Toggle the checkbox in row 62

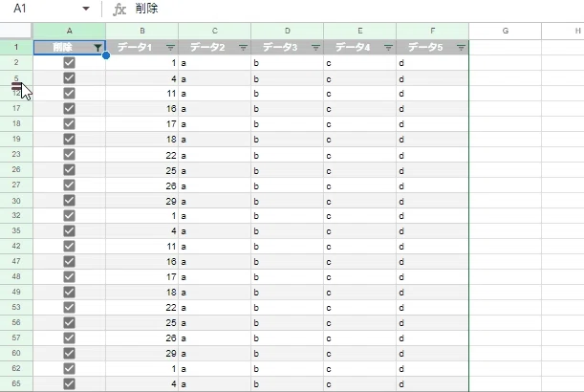(x=69, y=368)
